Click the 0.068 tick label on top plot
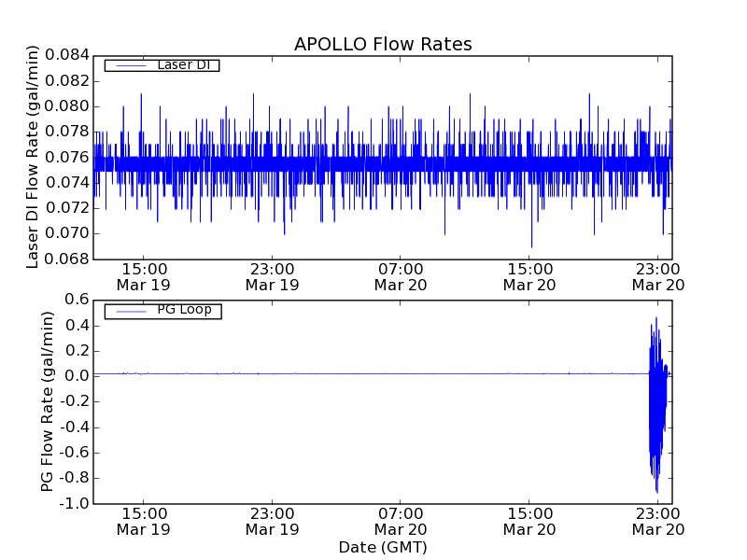 (67, 259)
